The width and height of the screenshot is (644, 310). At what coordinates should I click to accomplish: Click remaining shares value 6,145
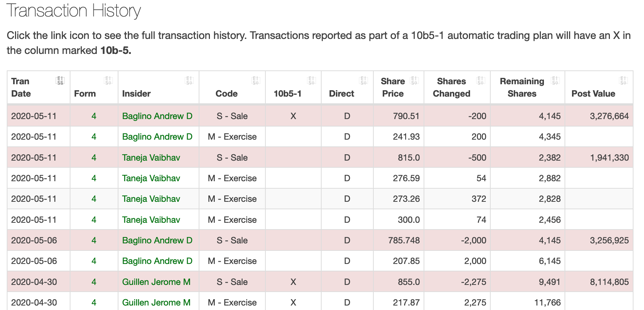pos(550,261)
